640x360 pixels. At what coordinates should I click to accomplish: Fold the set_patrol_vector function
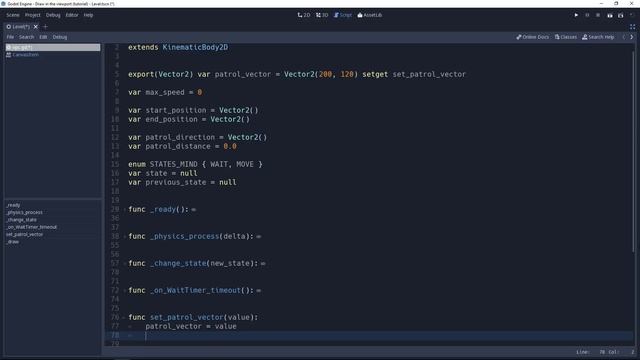point(124,317)
